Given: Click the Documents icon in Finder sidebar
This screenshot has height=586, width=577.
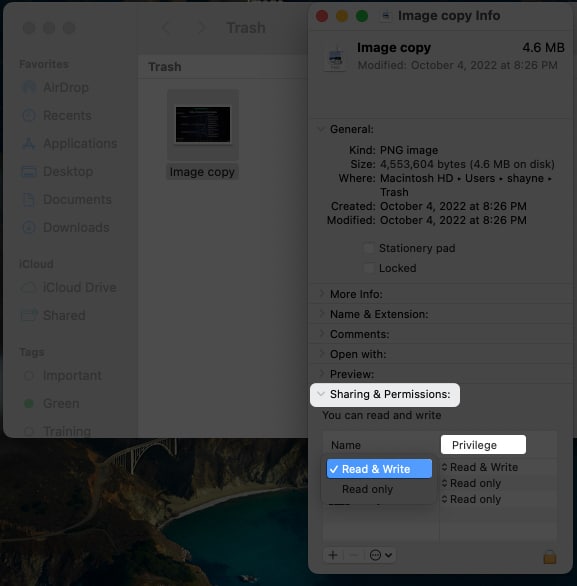Looking at the screenshot, I should 29,200.
